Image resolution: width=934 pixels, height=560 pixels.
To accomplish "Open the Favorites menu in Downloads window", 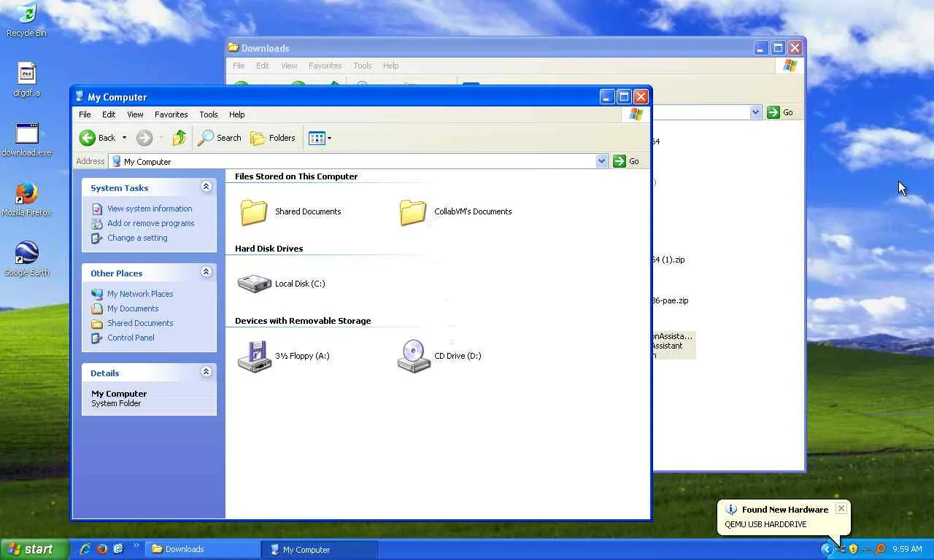I will pos(325,66).
